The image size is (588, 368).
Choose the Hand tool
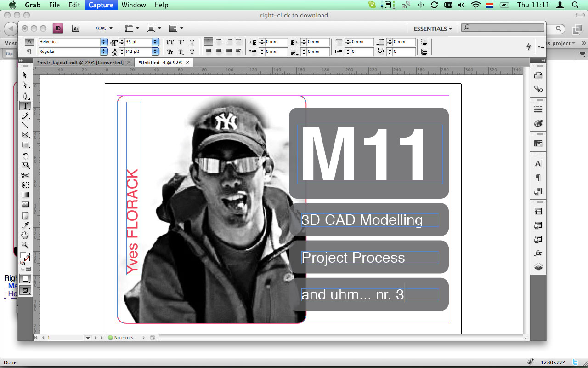25,236
